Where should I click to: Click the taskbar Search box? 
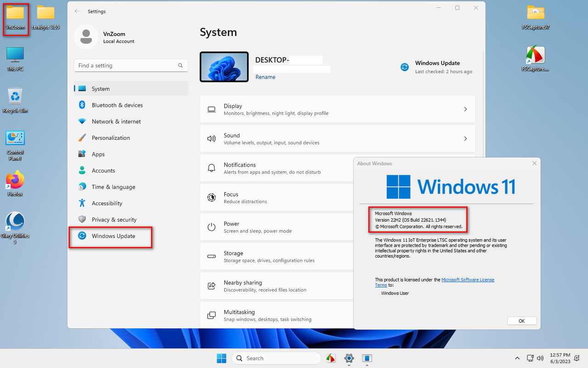point(276,358)
